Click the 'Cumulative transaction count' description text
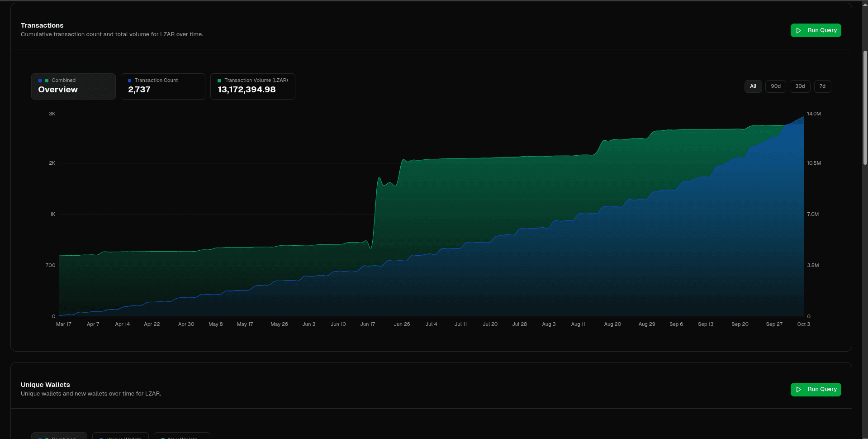The height and width of the screenshot is (439, 868). [x=112, y=34]
